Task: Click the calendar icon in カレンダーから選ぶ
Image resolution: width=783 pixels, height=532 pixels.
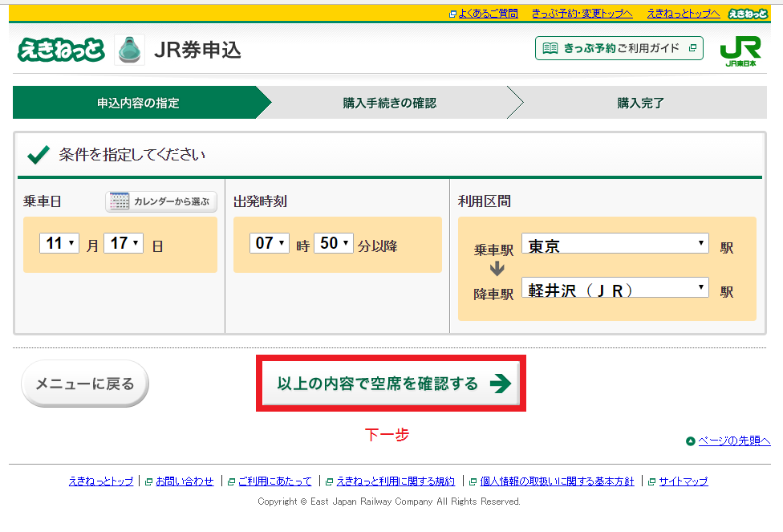Action: point(120,201)
